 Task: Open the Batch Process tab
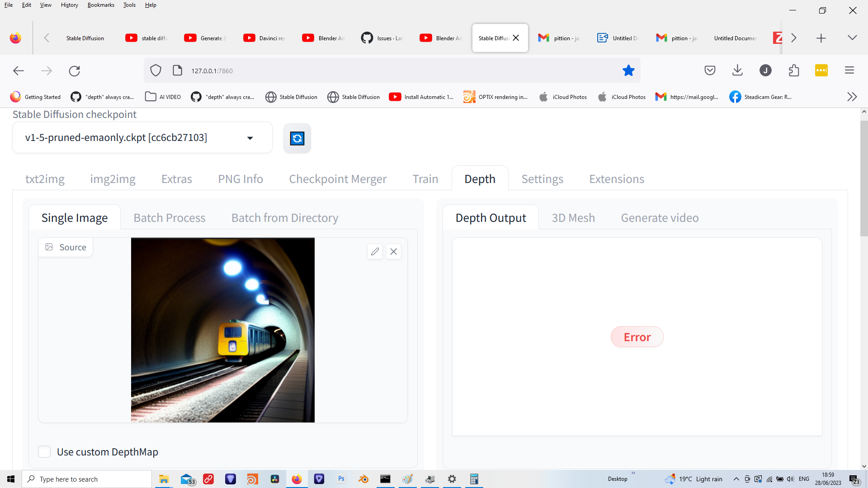click(169, 218)
